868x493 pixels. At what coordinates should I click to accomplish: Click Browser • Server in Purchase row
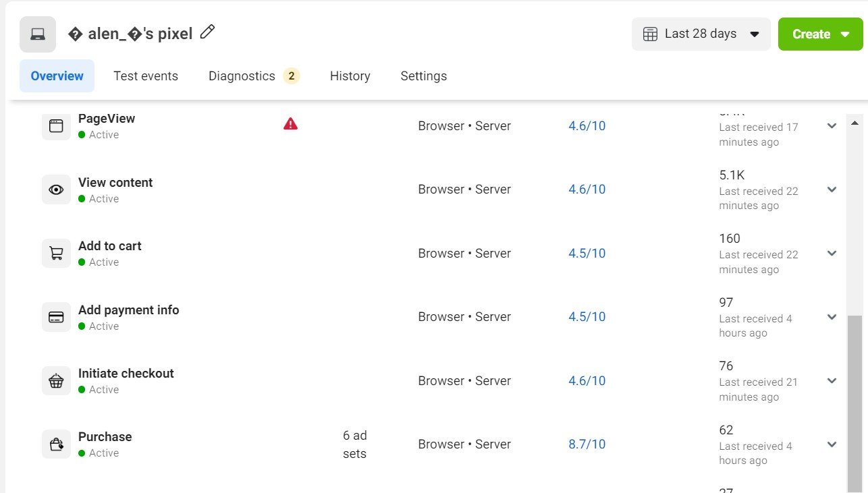click(x=464, y=444)
